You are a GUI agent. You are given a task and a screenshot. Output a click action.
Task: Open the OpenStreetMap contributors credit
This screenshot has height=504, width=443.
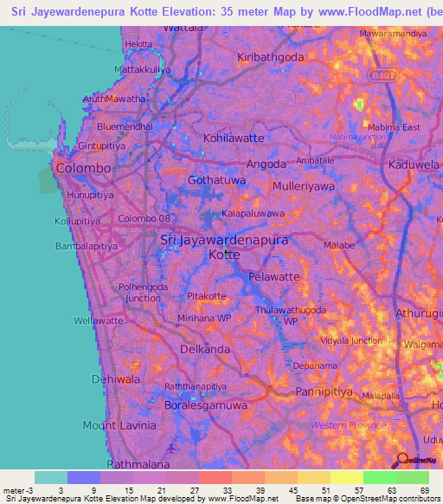(390, 499)
